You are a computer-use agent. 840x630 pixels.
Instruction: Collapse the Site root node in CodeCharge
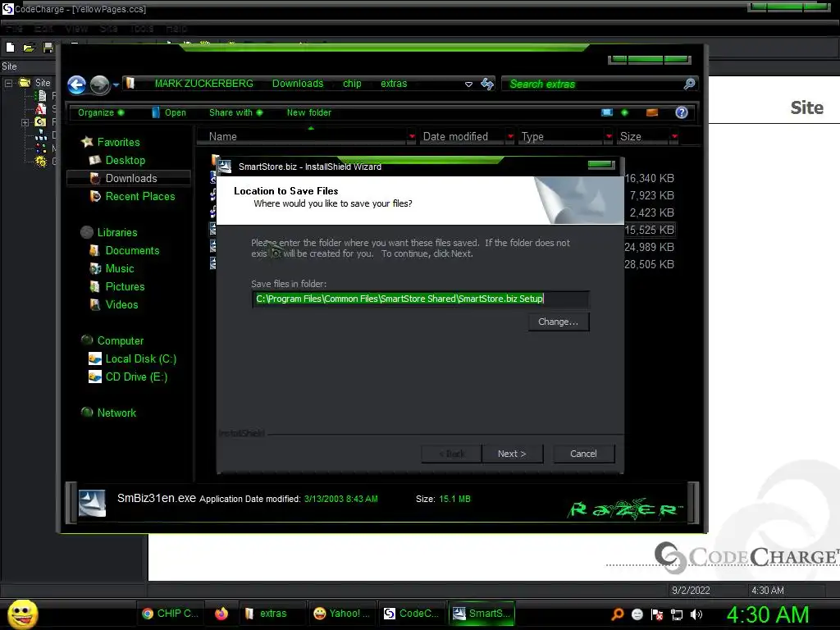coord(8,83)
